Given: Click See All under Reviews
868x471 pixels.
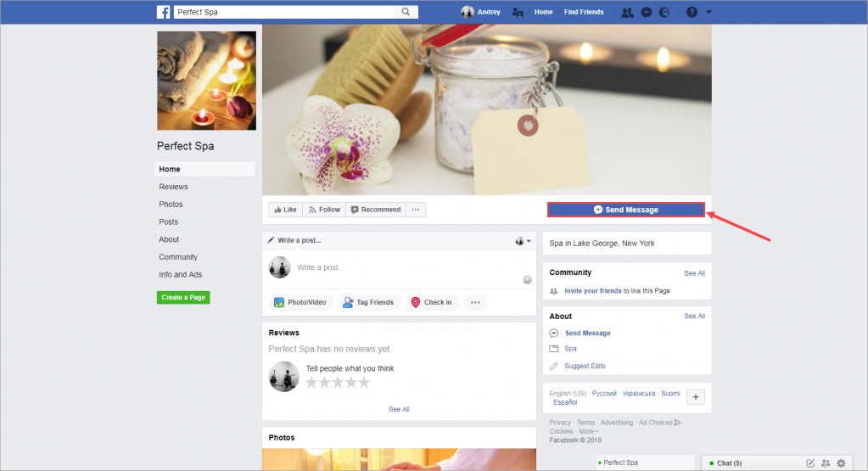Looking at the screenshot, I should pyautogui.click(x=399, y=409).
